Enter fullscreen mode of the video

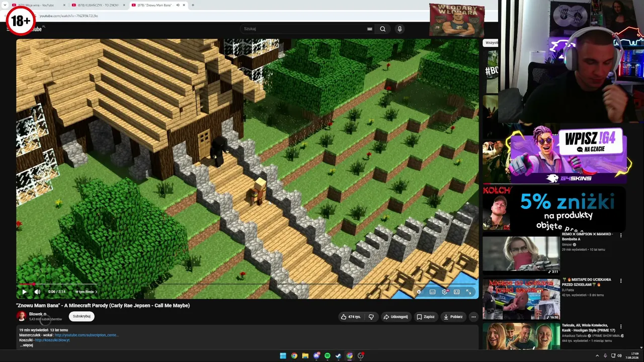469,292
